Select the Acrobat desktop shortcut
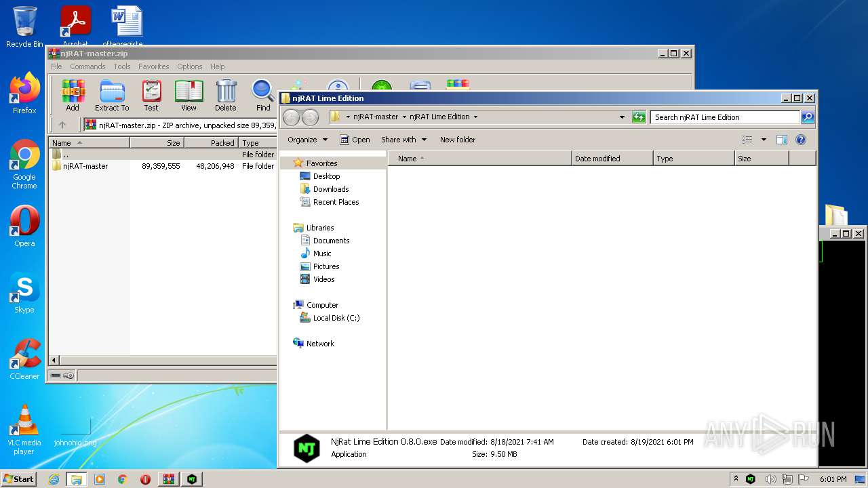868x488 pixels. (75, 26)
